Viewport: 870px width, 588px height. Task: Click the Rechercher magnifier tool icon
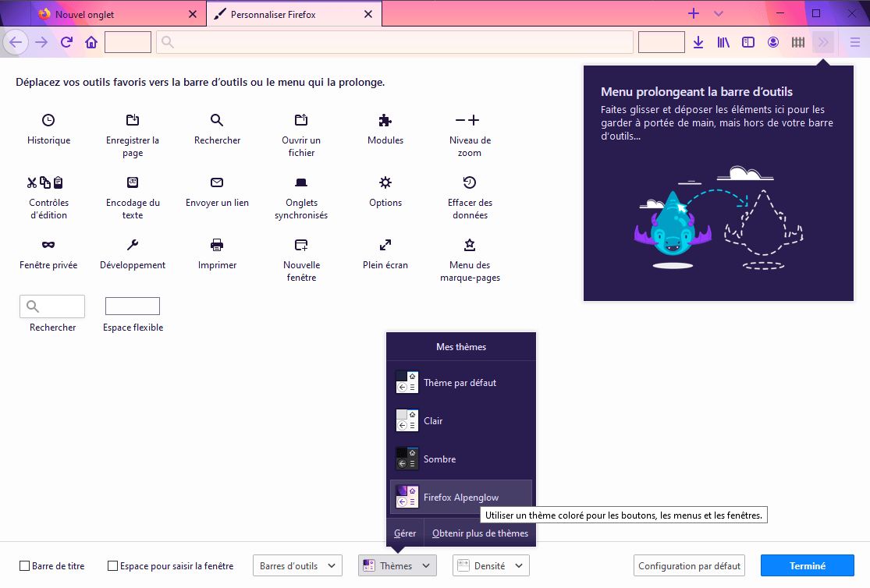(x=217, y=120)
